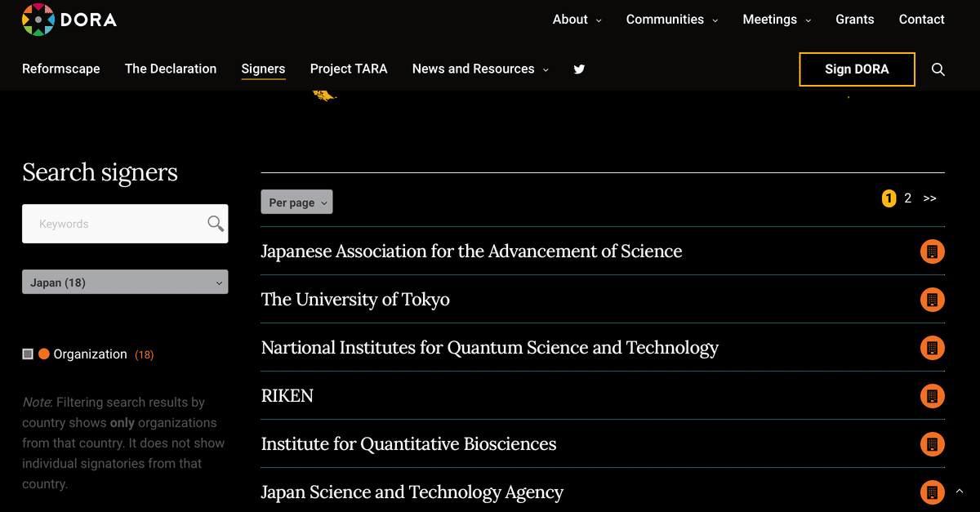Toggle the Organization filter checkbox
The image size is (980, 512).
point(27,353)
